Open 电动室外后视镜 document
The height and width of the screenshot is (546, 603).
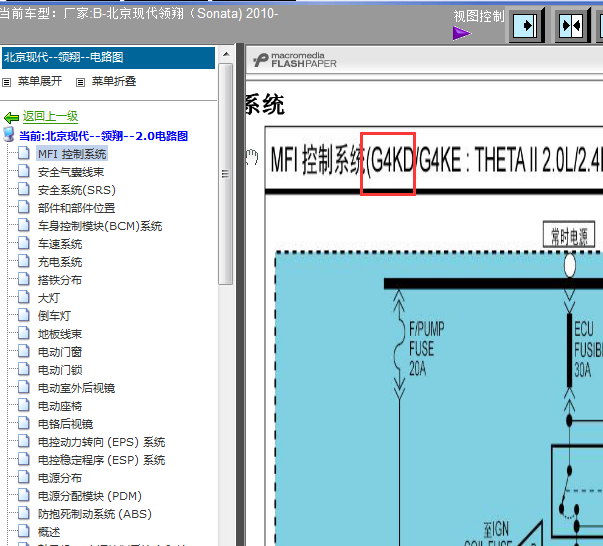(x=77, y=388)
